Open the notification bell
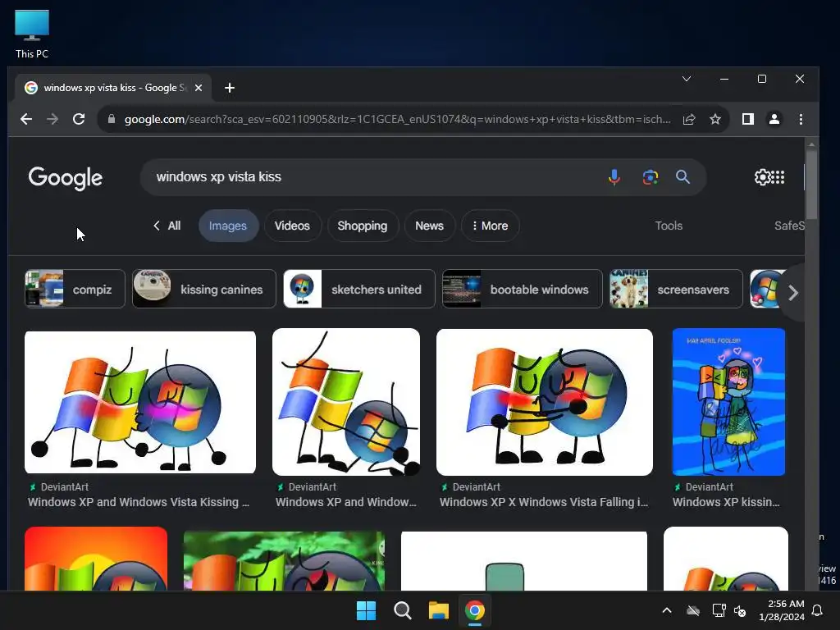 818,610
